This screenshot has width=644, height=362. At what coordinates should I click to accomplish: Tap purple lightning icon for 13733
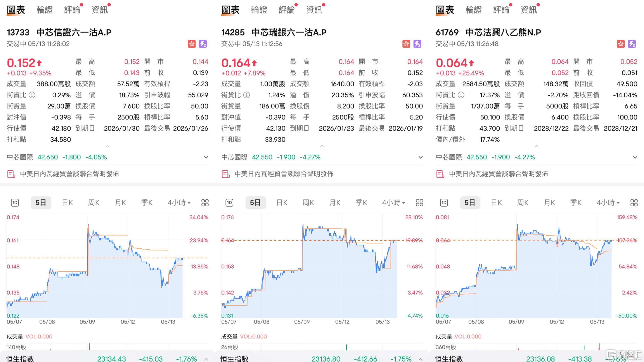coord(203,44)
